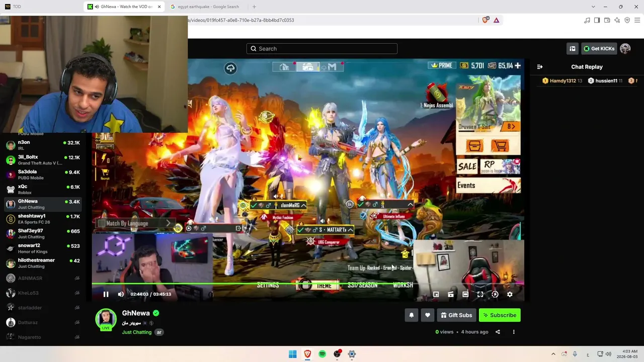Collapse the Chat Replay panel
644x362 pixels.
[x=540, y=67]
